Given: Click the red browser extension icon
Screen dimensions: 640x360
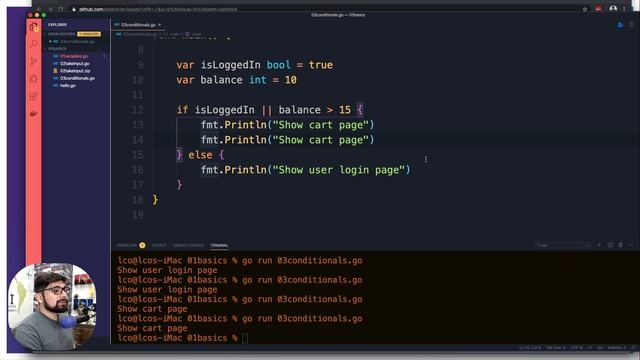Looking at the screenshot, I should tap(598, 9).
